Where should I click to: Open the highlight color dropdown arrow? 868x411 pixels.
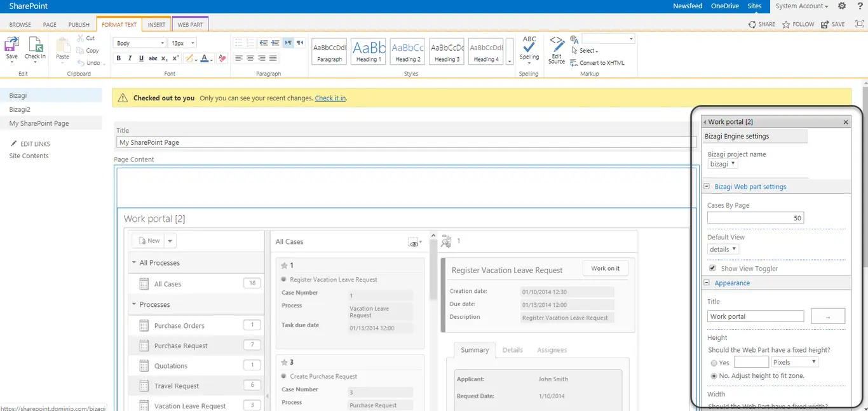pyautogui.click(x=197, y=58)
